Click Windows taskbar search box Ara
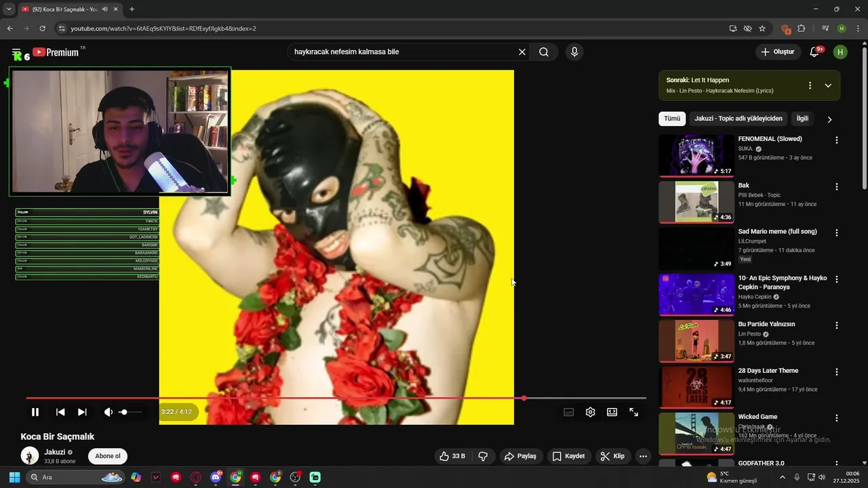 (77, 477)
